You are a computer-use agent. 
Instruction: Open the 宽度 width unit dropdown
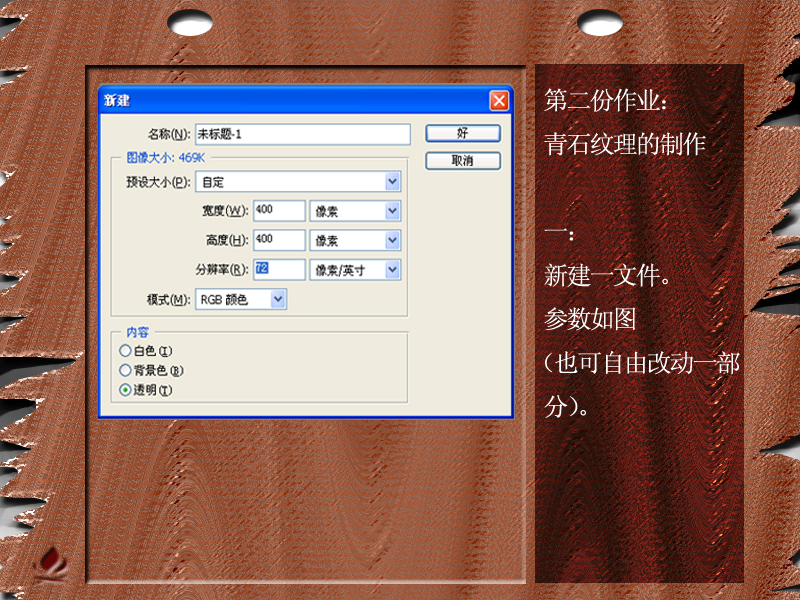pyautogui.click(x=355, y=211)
